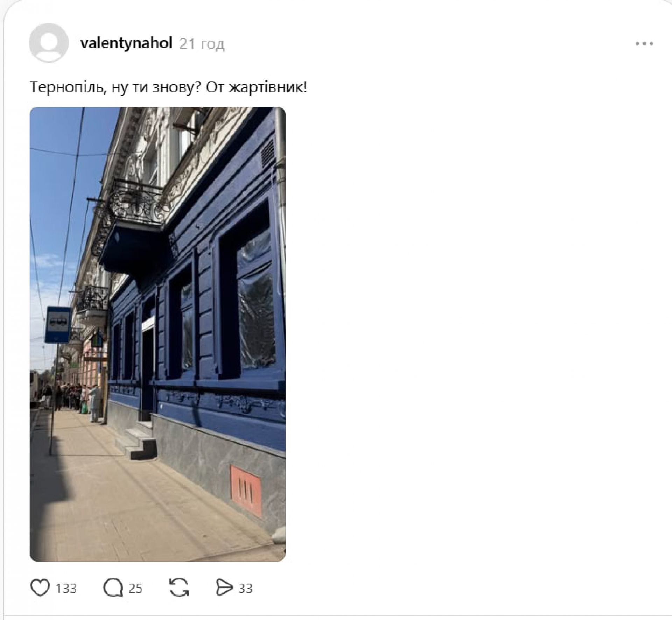Share the post with the paper-plane icon
Screen dimensions: 672x620
click(224, 587)
